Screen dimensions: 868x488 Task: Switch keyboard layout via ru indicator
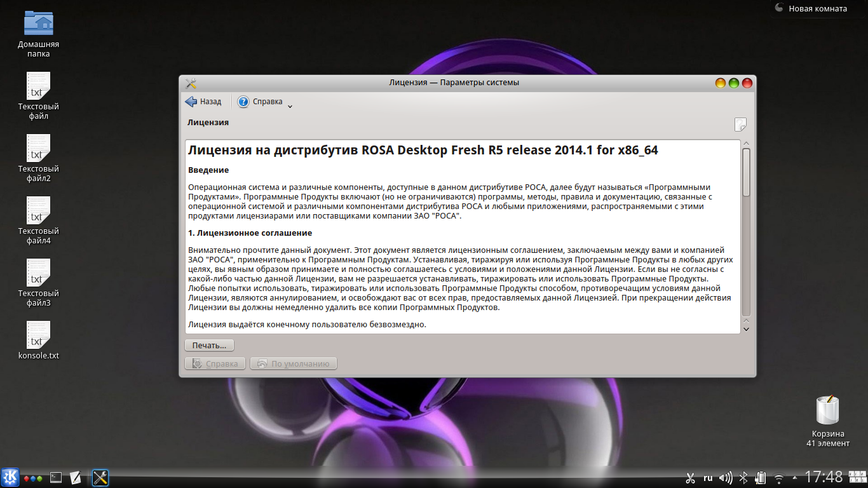point(708,478)
